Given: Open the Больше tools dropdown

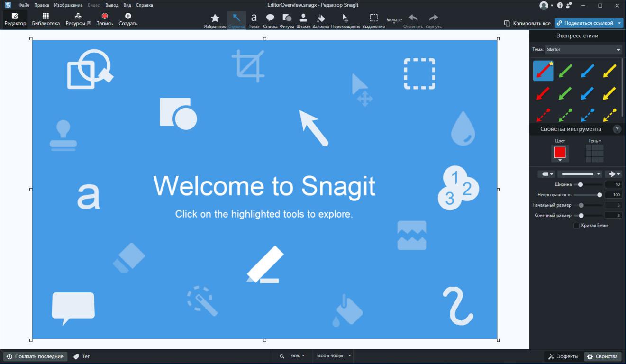Looking at the screenshot, I should tap(394, 21).
